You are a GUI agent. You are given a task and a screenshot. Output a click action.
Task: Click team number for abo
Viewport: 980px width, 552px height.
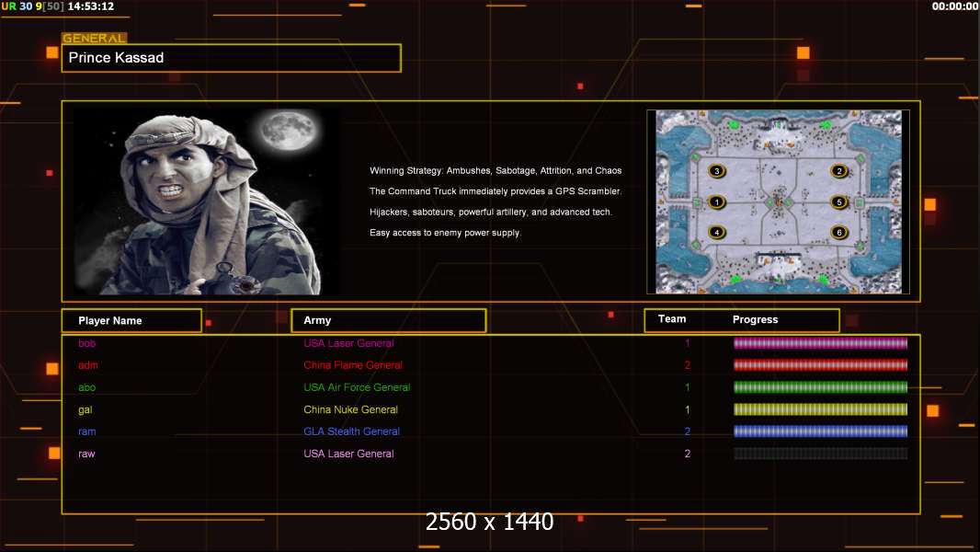point(688,387)
